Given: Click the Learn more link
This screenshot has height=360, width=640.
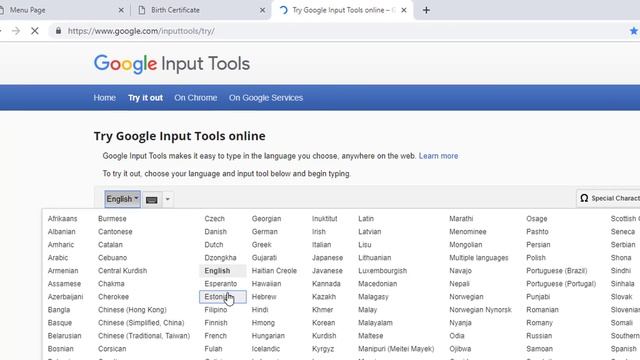Looking at the screenshot, I should click(438, 156).
